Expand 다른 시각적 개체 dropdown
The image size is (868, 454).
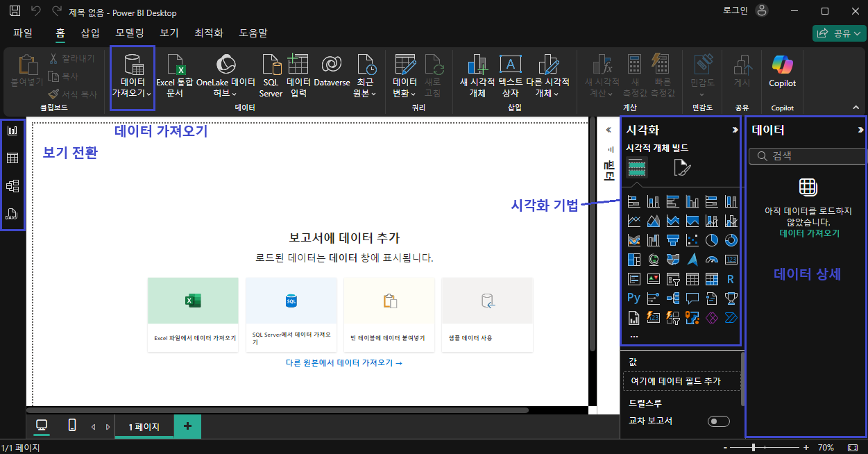tap(547, 76)
